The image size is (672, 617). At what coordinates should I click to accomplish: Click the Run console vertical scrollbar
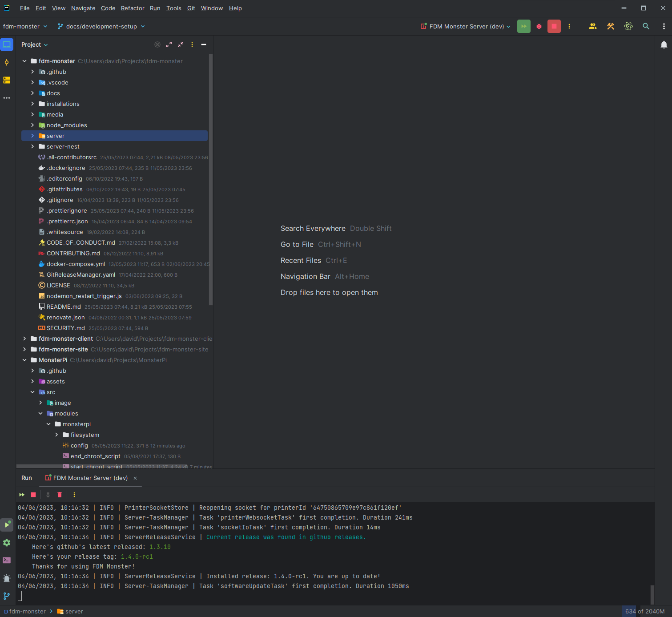tap(652, 595)
